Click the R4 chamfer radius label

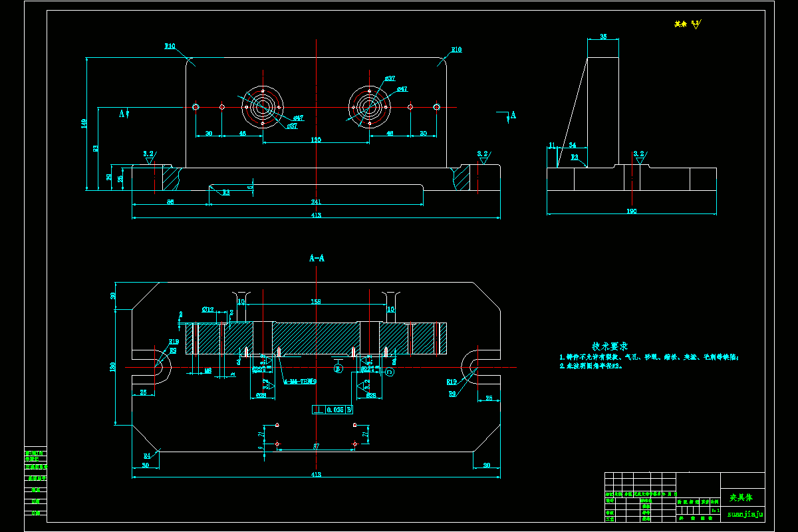148,456
